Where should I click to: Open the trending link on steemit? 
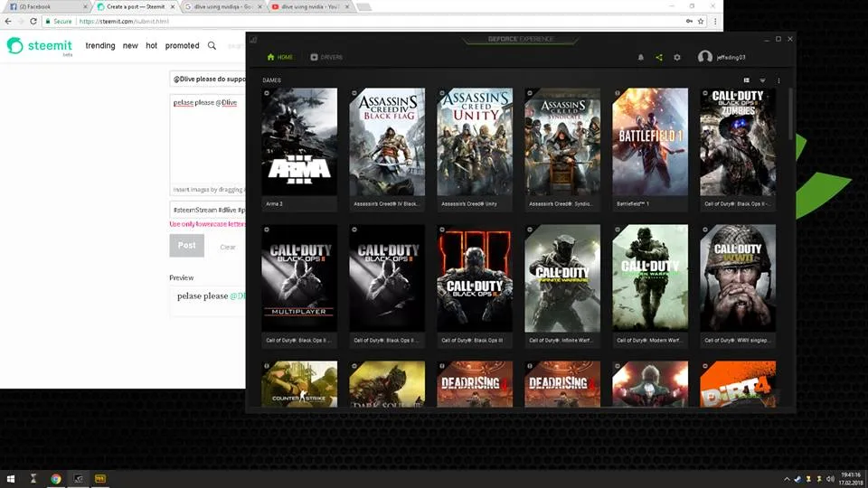[100, 46]
